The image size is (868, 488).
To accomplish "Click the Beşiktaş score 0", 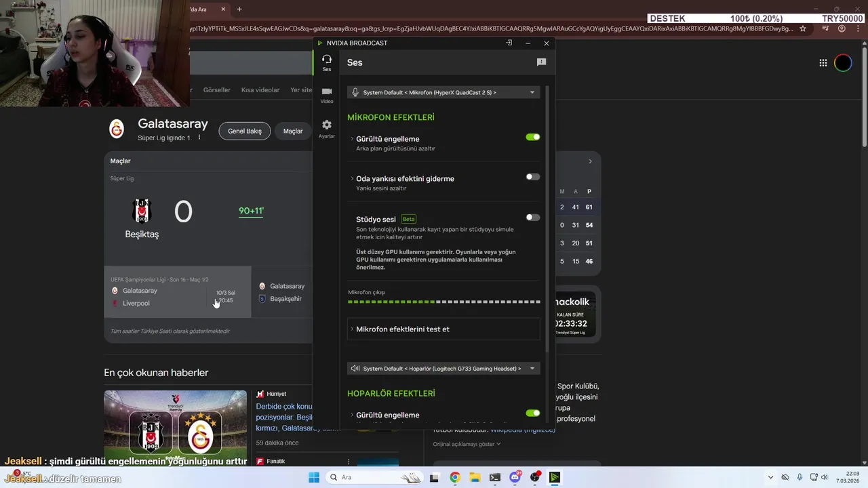I will click(x=183, y=211).
